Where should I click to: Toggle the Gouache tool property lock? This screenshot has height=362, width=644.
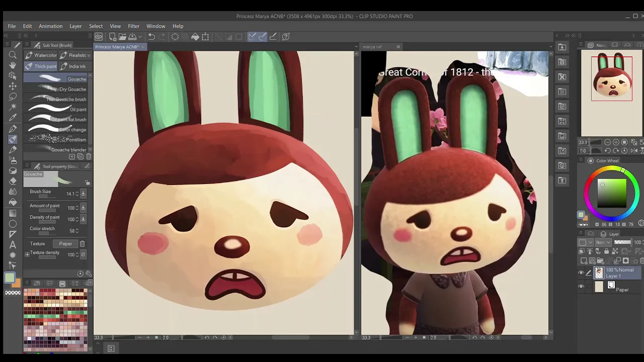tap(87, 183)
